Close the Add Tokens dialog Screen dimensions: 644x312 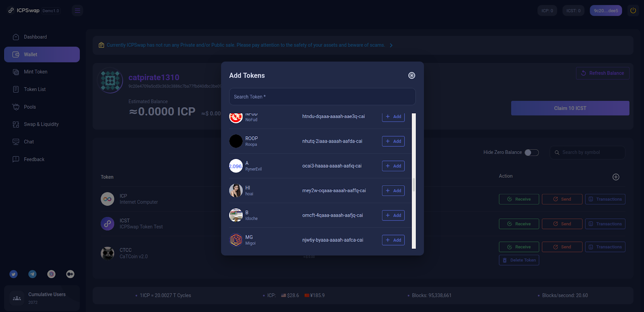(412, 75)
